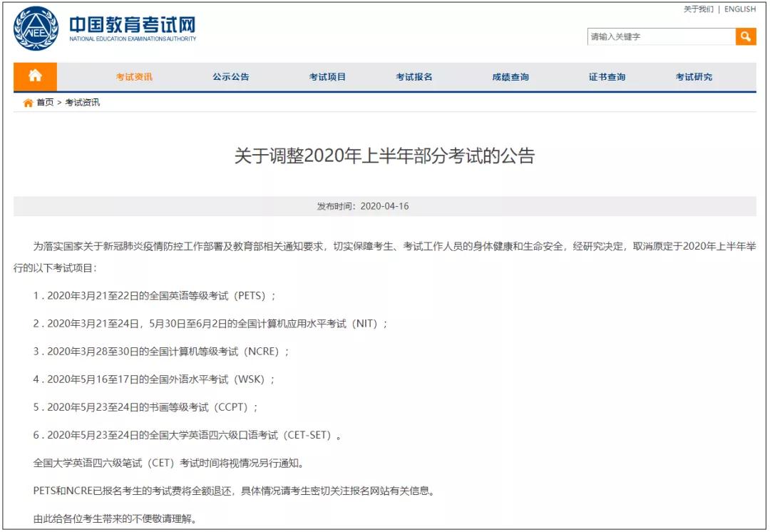Click list item 1 about PETS exam

pyautogui.click(x=155, y=296)
